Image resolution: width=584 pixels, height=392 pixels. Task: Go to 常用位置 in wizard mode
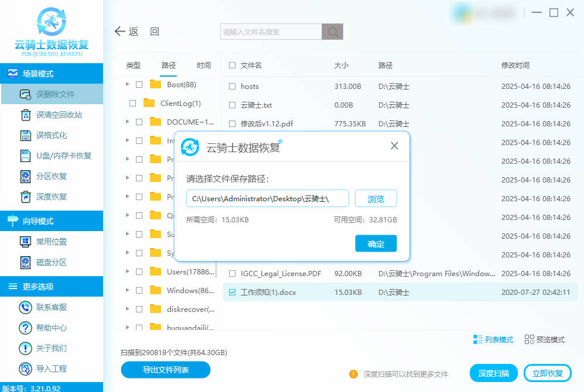(52, 242)
